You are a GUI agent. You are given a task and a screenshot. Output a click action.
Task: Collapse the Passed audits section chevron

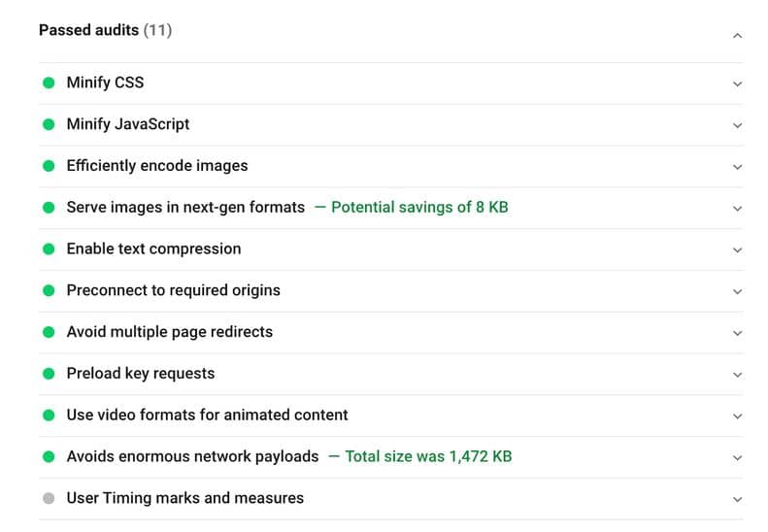tap(737, 36)
